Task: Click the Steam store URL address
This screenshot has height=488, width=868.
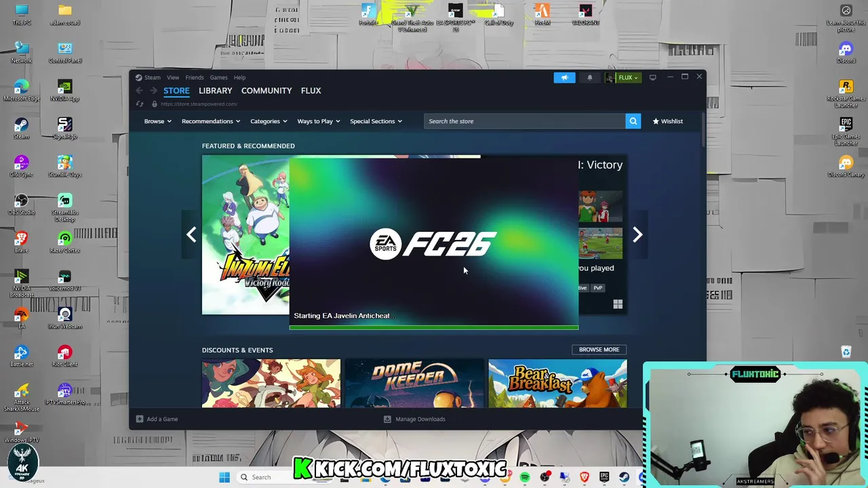Action: 199,104
